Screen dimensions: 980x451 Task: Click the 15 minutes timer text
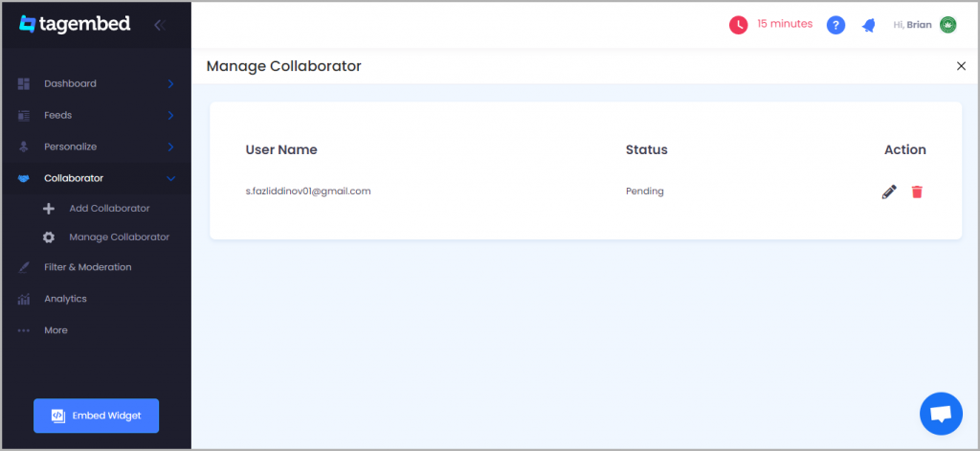tap(785, 24)
